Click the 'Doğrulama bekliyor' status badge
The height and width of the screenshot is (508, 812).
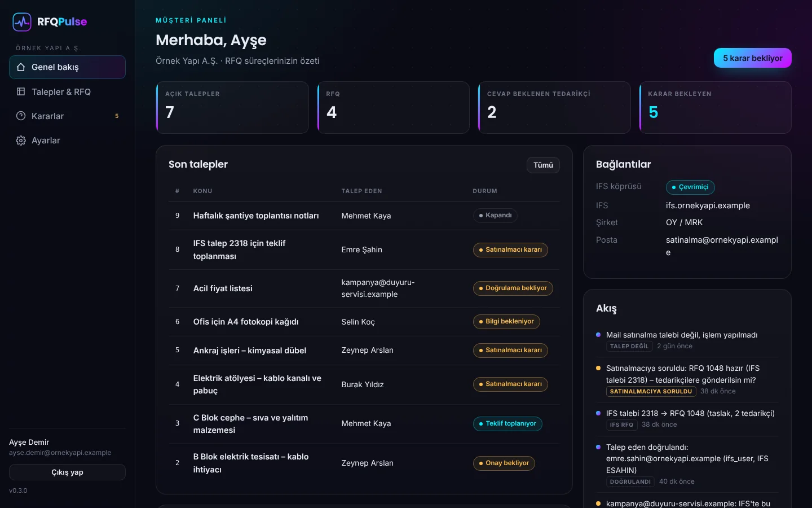click(x=513, y=288)
